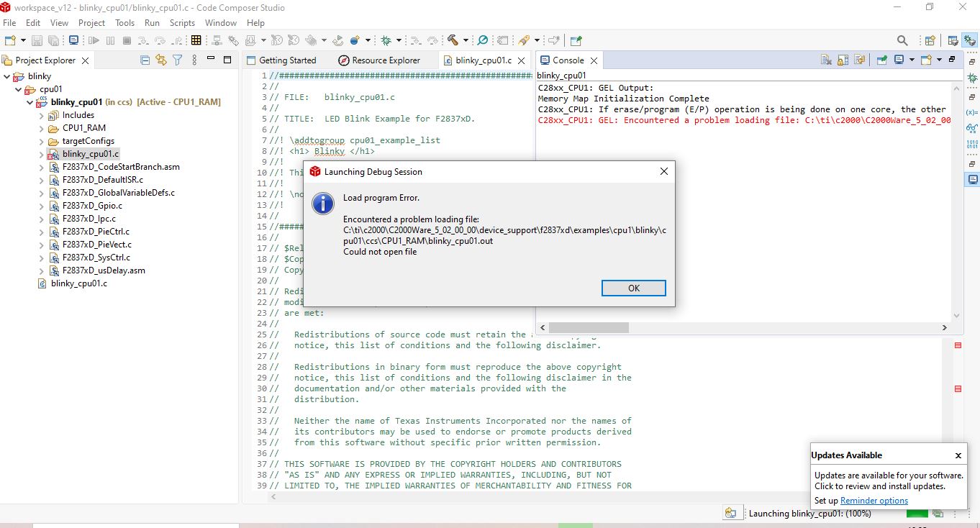Click the launch progress bar in status bar
This screenshot has width=980, height=528.
917,514
